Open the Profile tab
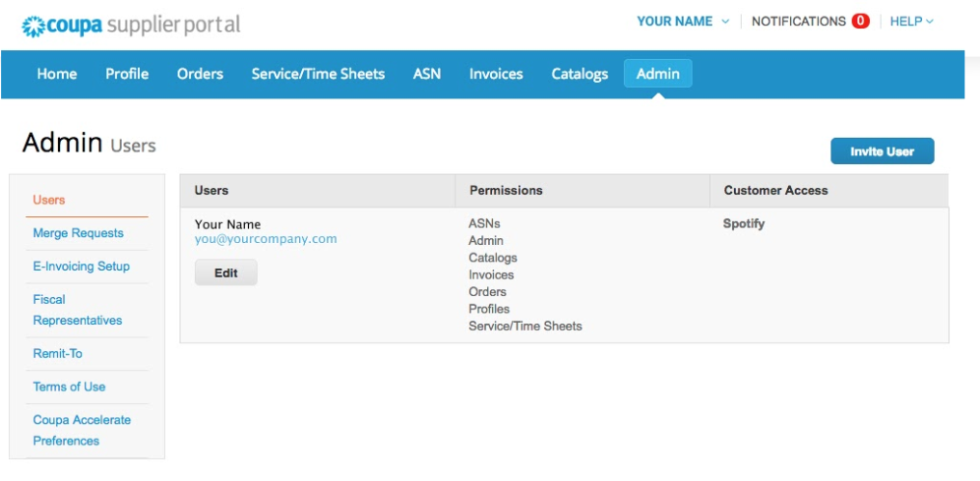The height and width of the screenshot is (481, 980). click(x=127, y=74)
